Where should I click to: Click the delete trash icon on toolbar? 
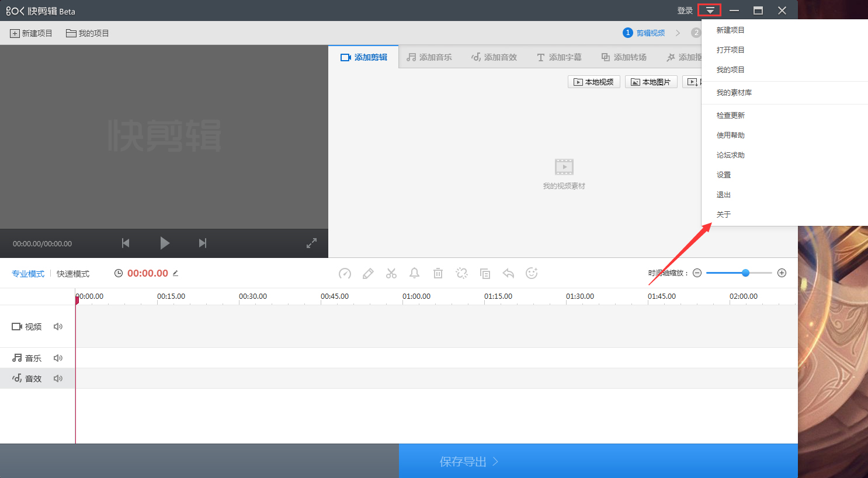click(438, 273)
